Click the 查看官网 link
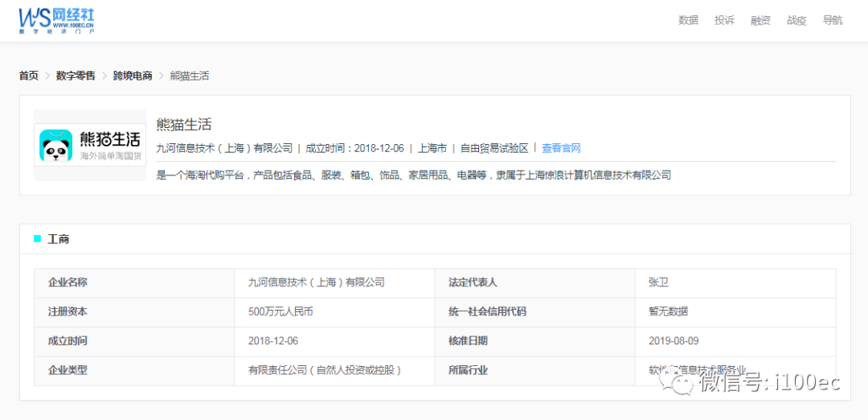The height and width of the screenshot is (420, 868). (561, 148)
